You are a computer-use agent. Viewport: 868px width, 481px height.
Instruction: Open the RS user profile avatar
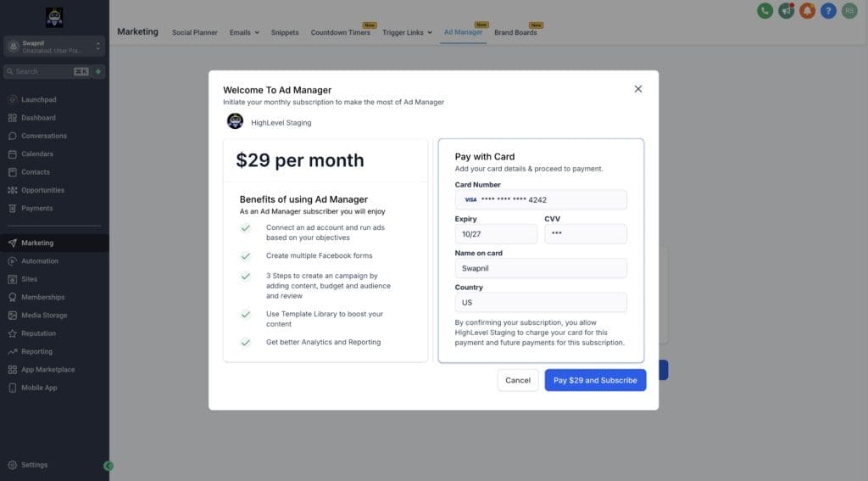849,11
